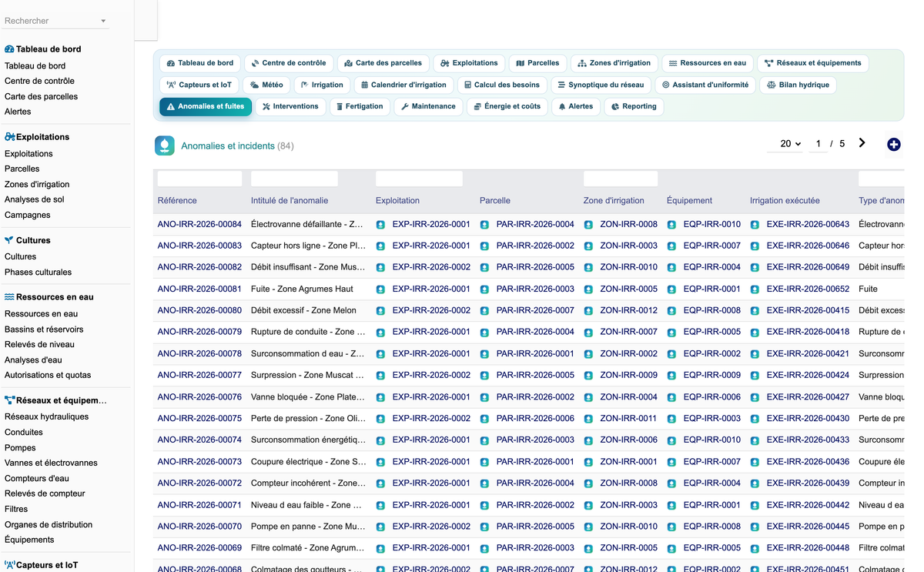
Task: Sort by the Référence column header
Action: (177, 200)
